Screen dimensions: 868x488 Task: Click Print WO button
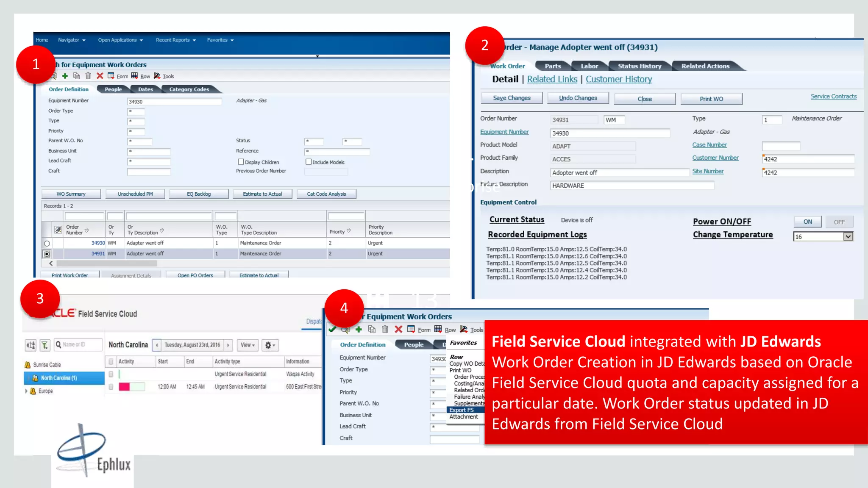[711, 99]
